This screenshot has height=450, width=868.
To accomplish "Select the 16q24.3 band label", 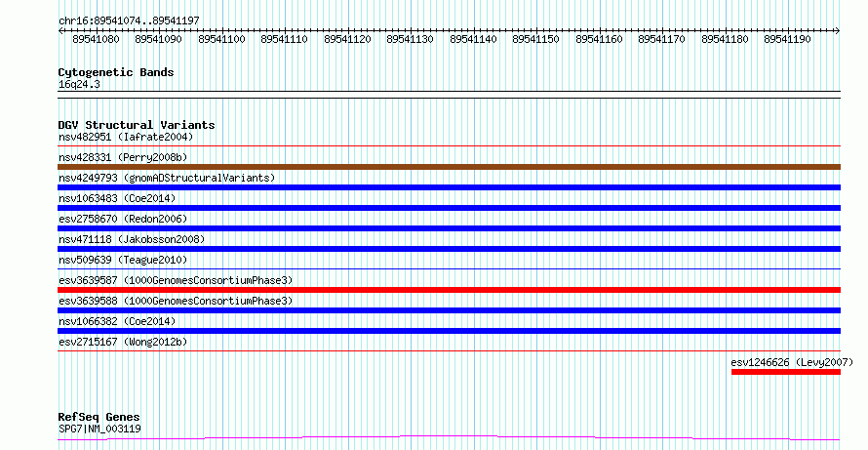I will pyautogui.click(x=79, y=85).
